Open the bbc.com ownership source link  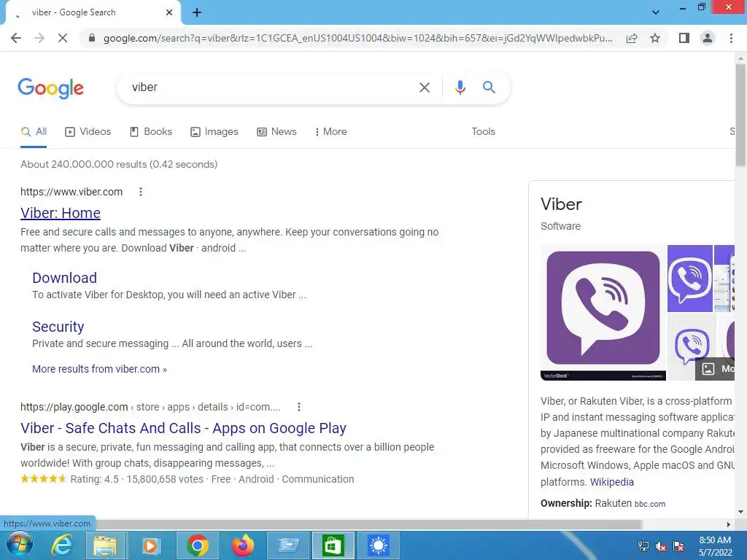650,504
